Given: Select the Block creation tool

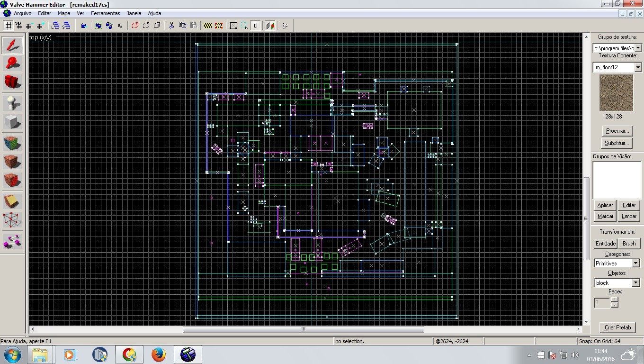Looking at the screenshot, I should tap(12, 122).
